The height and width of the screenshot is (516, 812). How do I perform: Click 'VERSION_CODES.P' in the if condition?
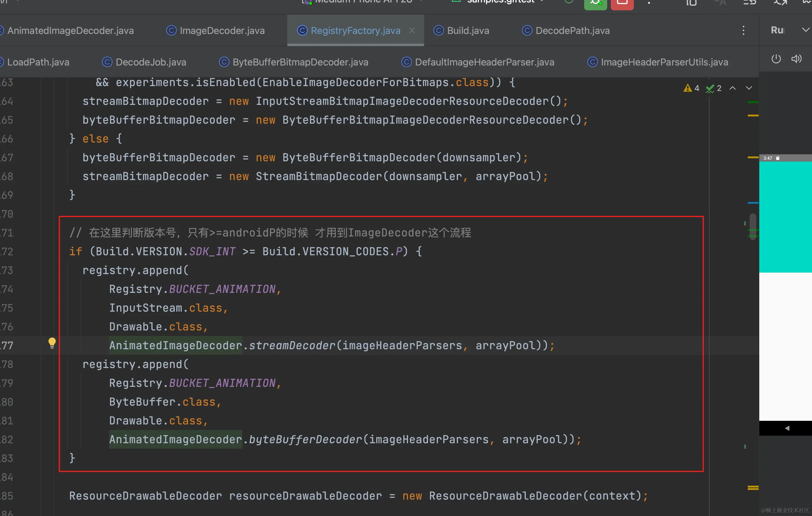tap(352, 251)
